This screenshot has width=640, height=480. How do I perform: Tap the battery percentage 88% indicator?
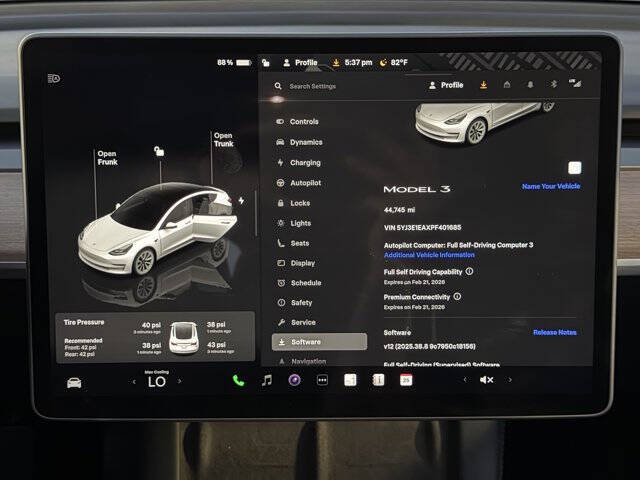[x=234, y=62]
